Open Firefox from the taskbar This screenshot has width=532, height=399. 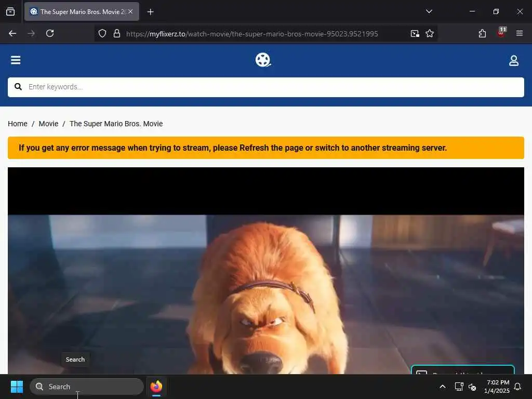tap(156, 387)
